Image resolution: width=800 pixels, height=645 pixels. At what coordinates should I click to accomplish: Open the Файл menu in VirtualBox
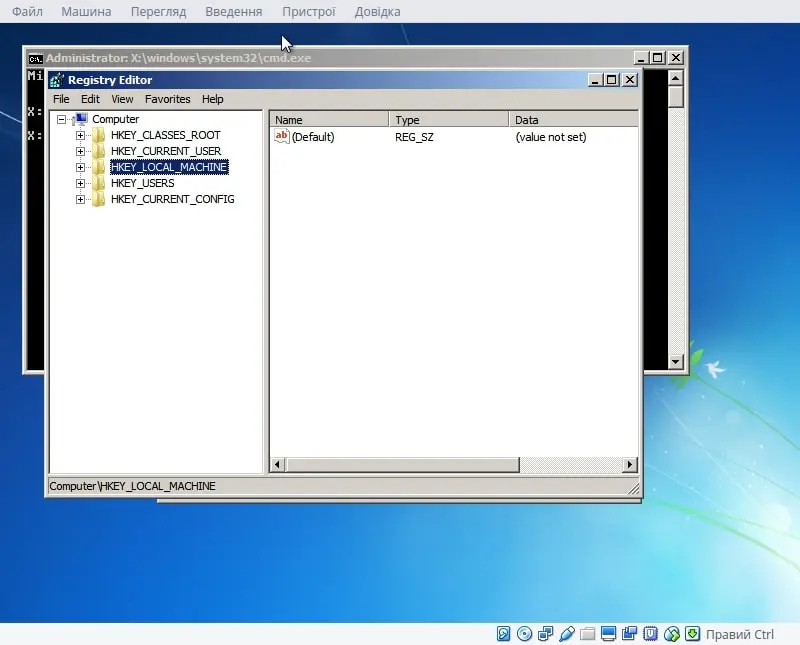pyautogui.click(x=28, y=11)
